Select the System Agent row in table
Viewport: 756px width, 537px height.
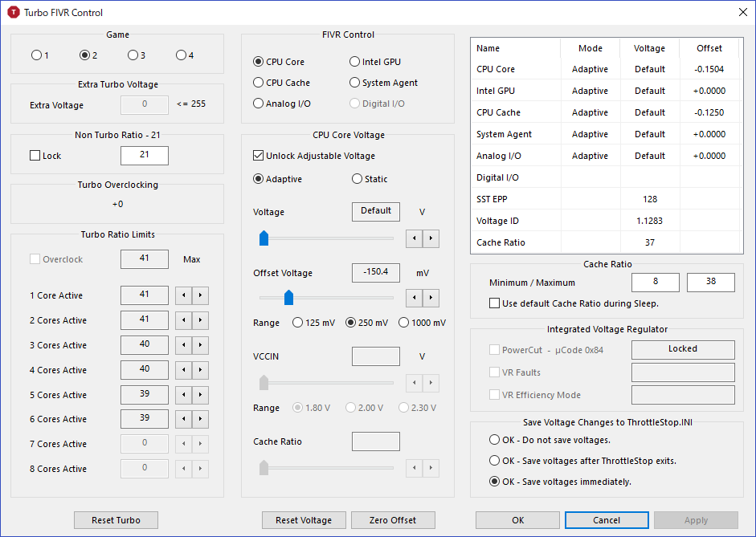pos(606,134)
